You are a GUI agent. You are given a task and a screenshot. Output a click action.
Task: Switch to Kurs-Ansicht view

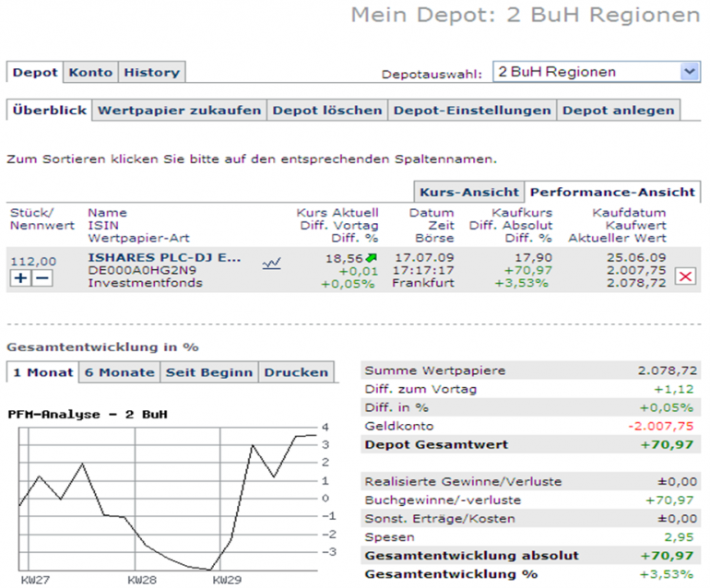469,192
